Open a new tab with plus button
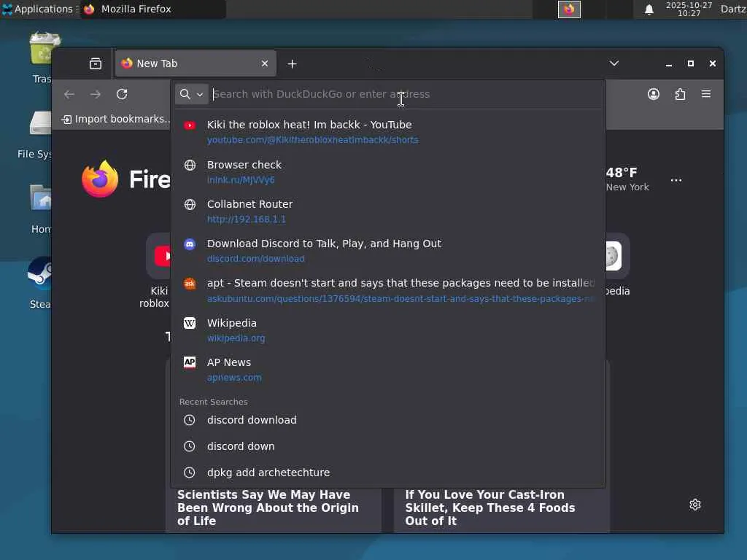 tap(292, 64)
